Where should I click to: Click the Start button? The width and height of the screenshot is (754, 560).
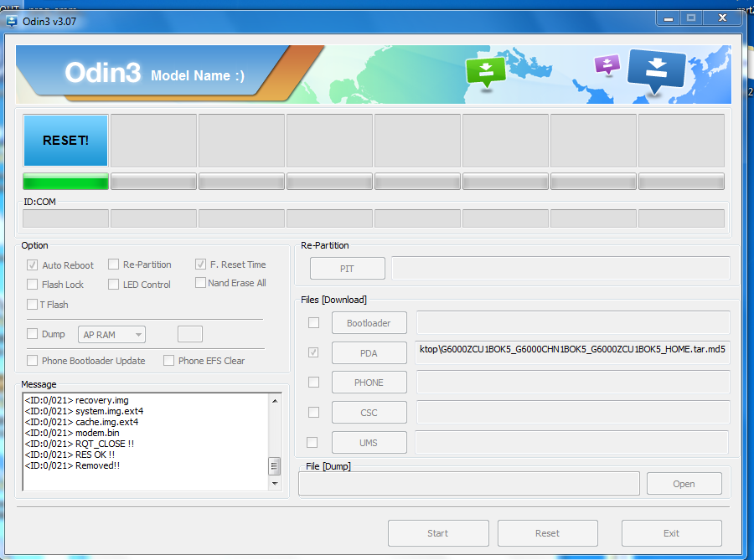click(x=438, y=533)
